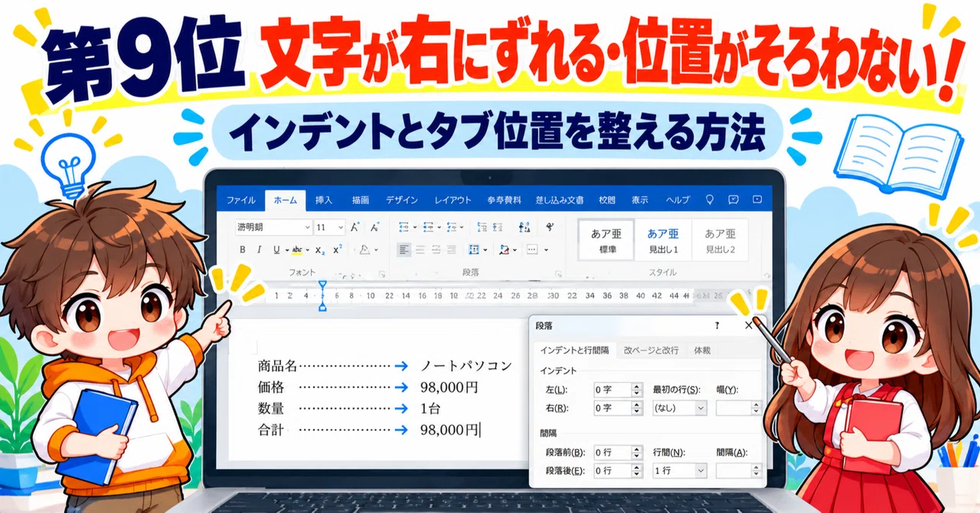This screenshot has height=513, width=980.
Task: Click the bullet list icon
Action: pyautogui.click(x=406, y=227)
